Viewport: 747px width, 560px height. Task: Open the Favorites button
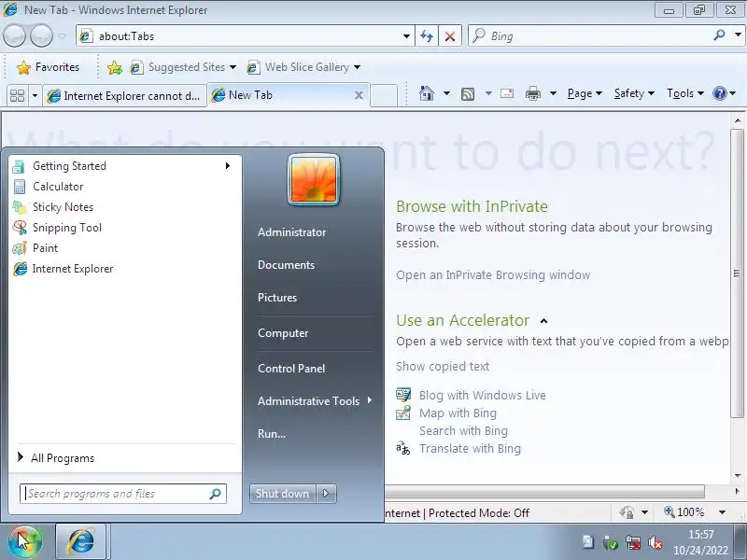48,67
